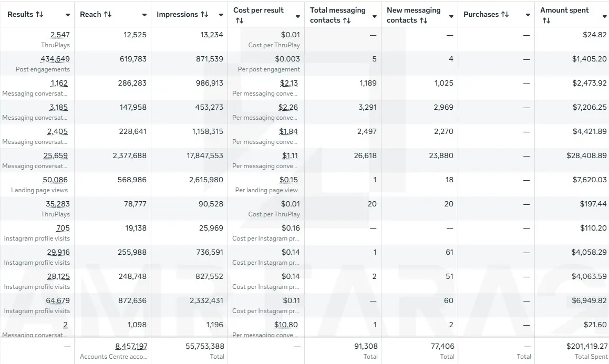Click the 50,086 landing page views result
This screenshot has width=609, height=364.
[x=55, y=180]
